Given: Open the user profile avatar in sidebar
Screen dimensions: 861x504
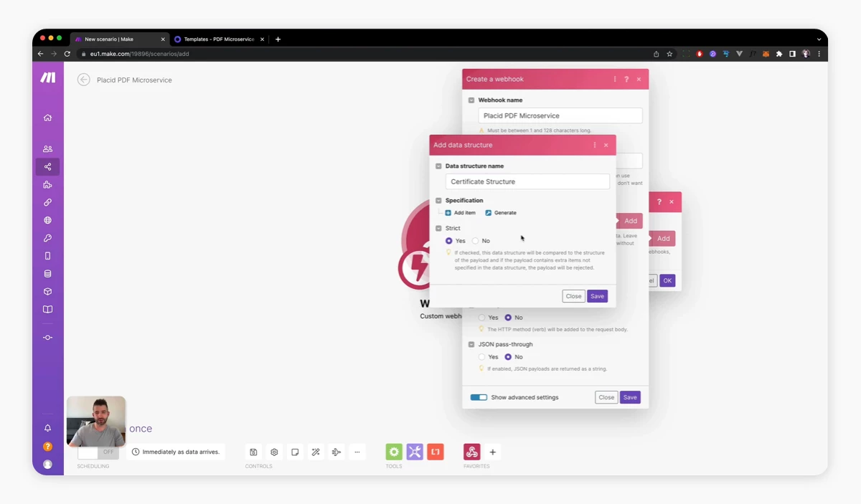Looking at the screenshot, I should 47,464.
